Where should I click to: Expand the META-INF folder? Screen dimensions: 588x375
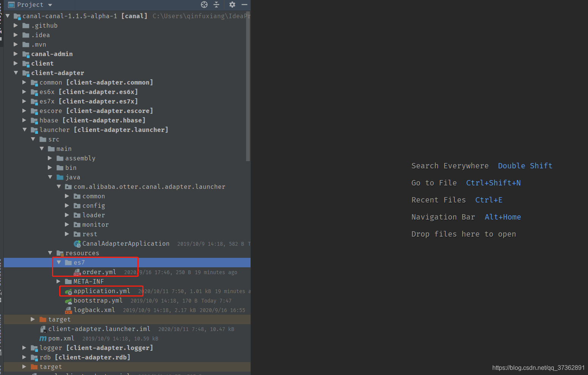pyautogui.click(x=58, y=281)
